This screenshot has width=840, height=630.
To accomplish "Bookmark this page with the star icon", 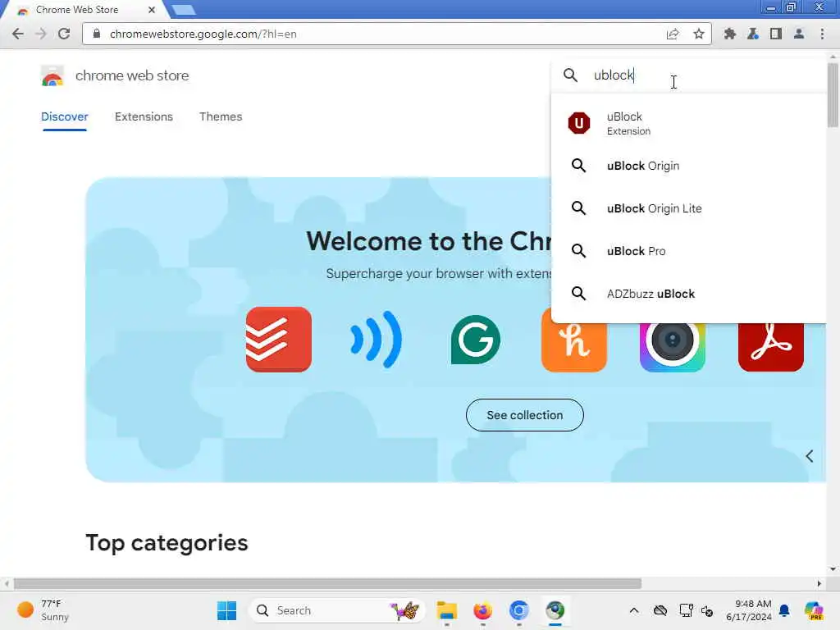I will coord(699,34).
